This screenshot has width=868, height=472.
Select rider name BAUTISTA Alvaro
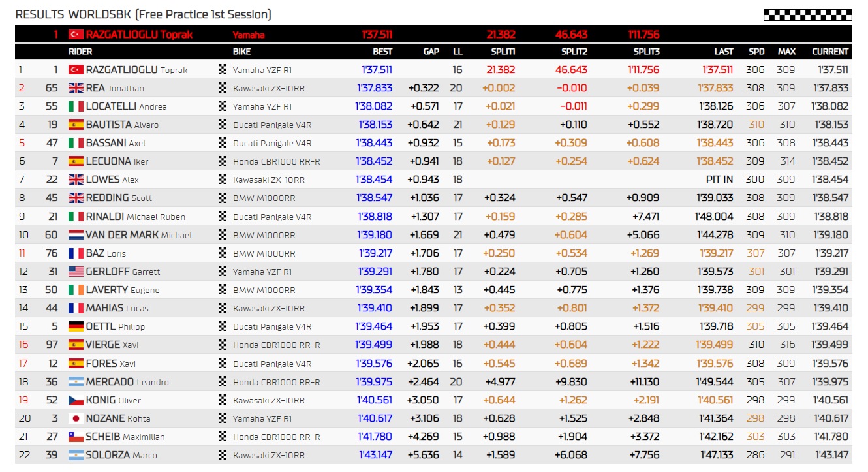tap(122, 124)
